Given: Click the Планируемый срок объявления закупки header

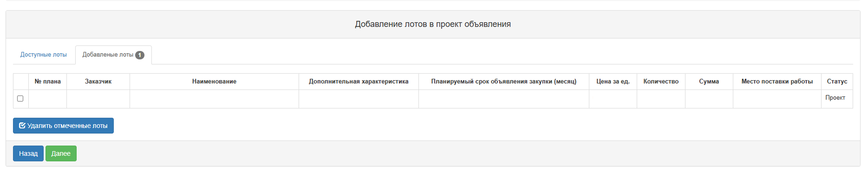Looking at the screenshot, I should coord(504,82).
